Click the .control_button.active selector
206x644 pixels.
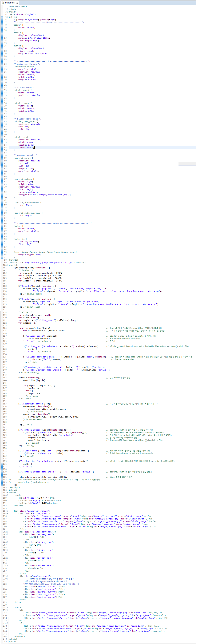pyautogui.click(x=28, y=213)
